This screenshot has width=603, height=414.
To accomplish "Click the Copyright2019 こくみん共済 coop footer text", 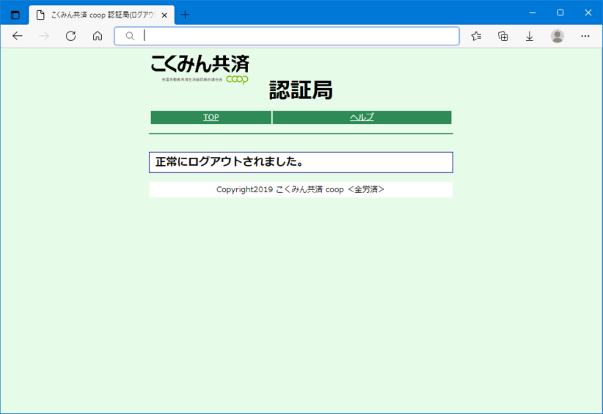I will point(300,190).
